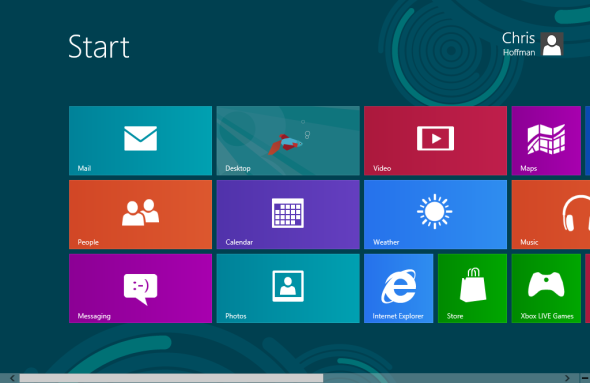Click the zoom-out minus button
This screenshot has height=383, width=590.
tap(585, 378)
